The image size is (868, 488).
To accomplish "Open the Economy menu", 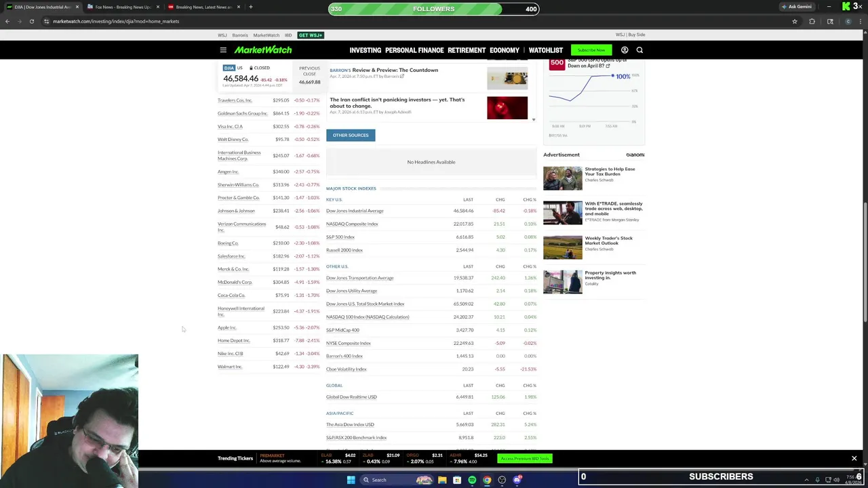I will [505, 50].
